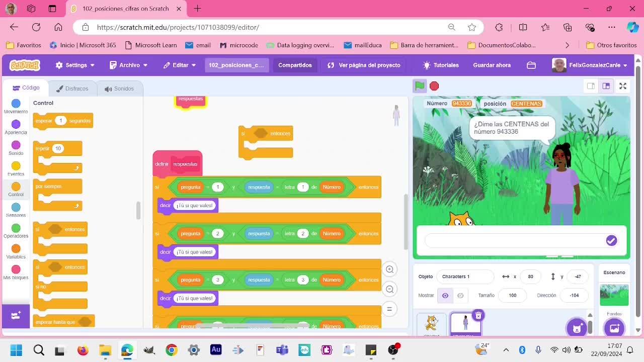
Task: Select the cat sprite thumbnail
Action: [432, 324]
